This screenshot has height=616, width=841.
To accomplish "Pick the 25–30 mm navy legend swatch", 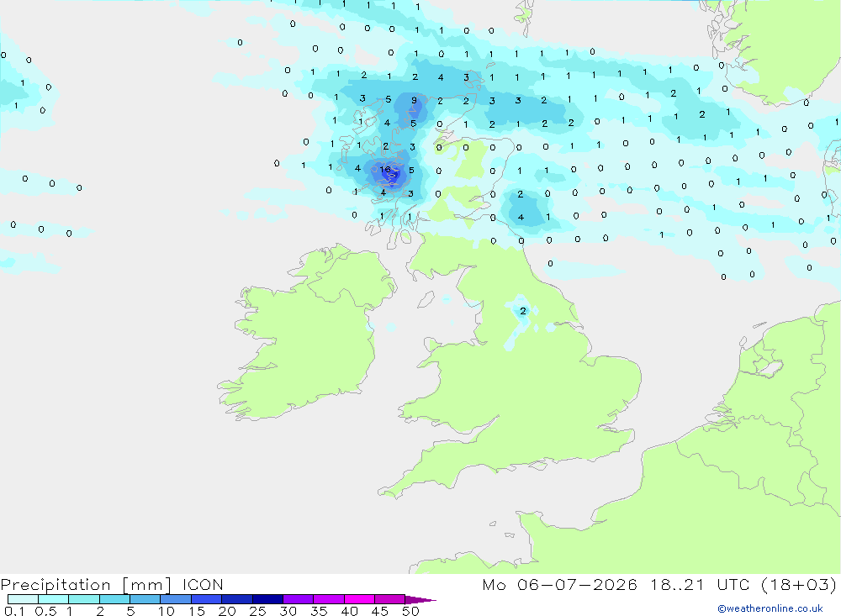I will [267, 599].
